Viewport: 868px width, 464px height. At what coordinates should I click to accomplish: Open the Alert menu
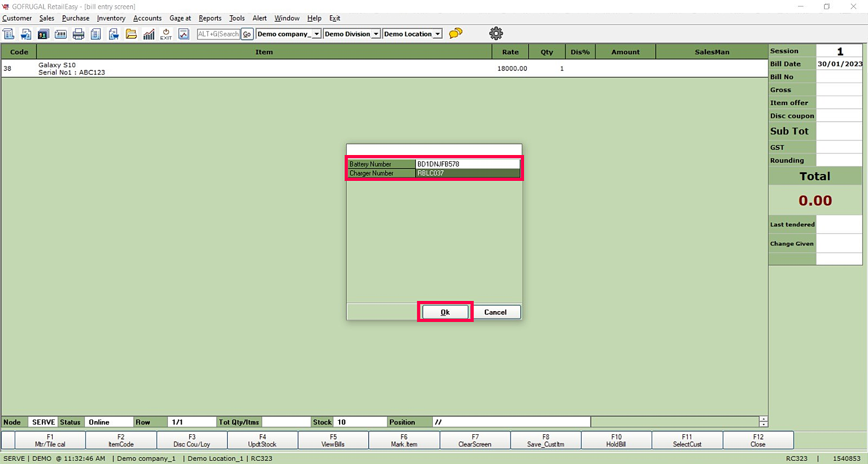(260, 18)
